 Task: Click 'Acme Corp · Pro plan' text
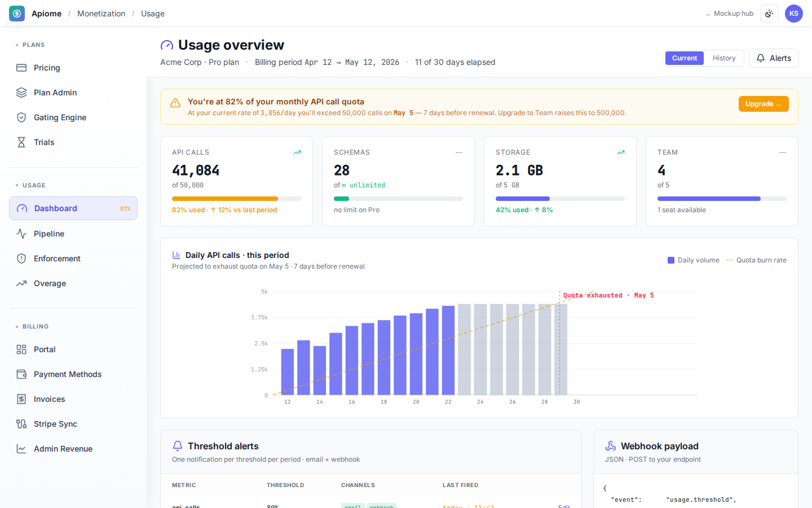coord(200,62)
